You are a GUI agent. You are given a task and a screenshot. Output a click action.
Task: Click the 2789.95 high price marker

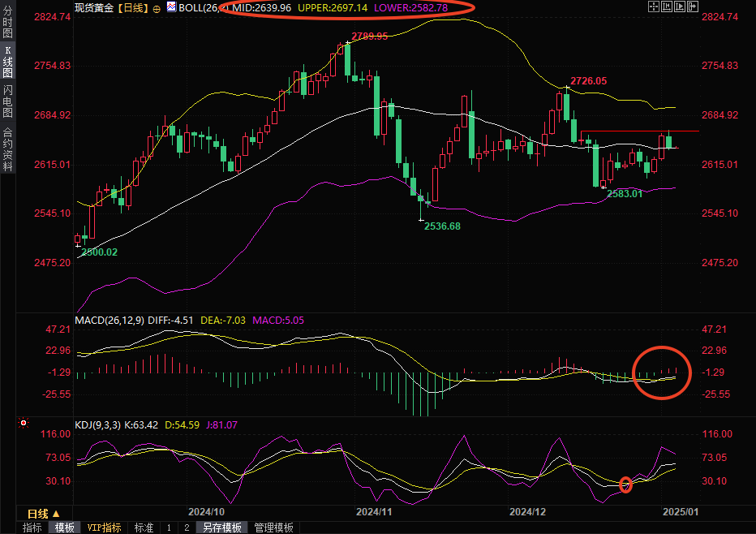click(369, 37)
